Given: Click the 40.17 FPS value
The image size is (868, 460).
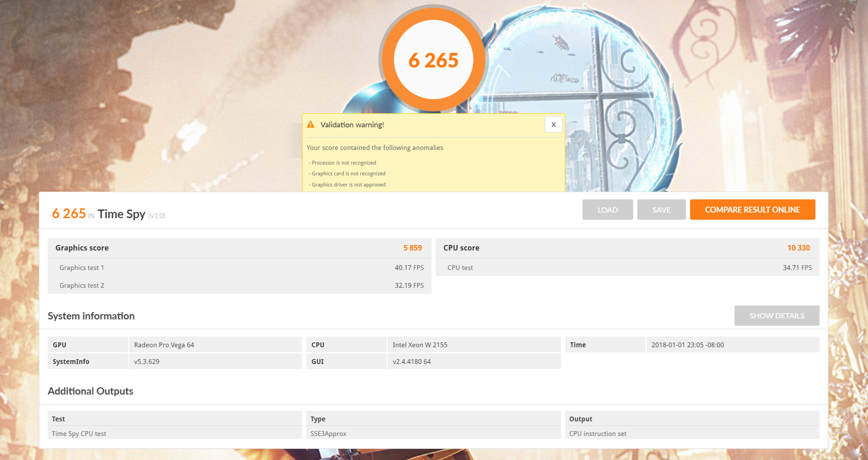Looking at the screenshot, I should 409,268.
